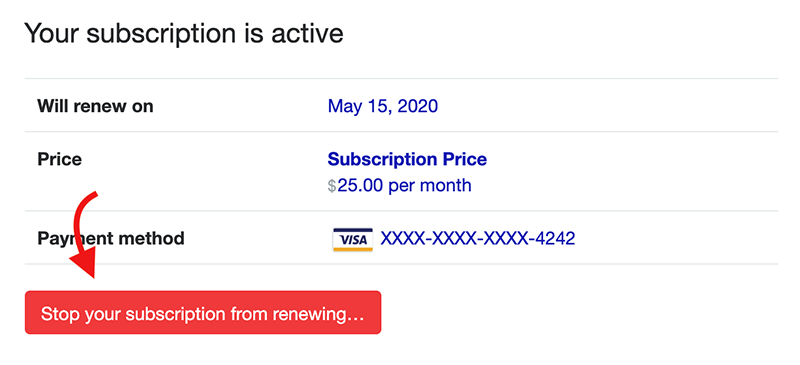Screen dimensions: 800x365
Task: Open the XXXX-XXXX-XXXX-4242 card number link
Action: point(478,238)
